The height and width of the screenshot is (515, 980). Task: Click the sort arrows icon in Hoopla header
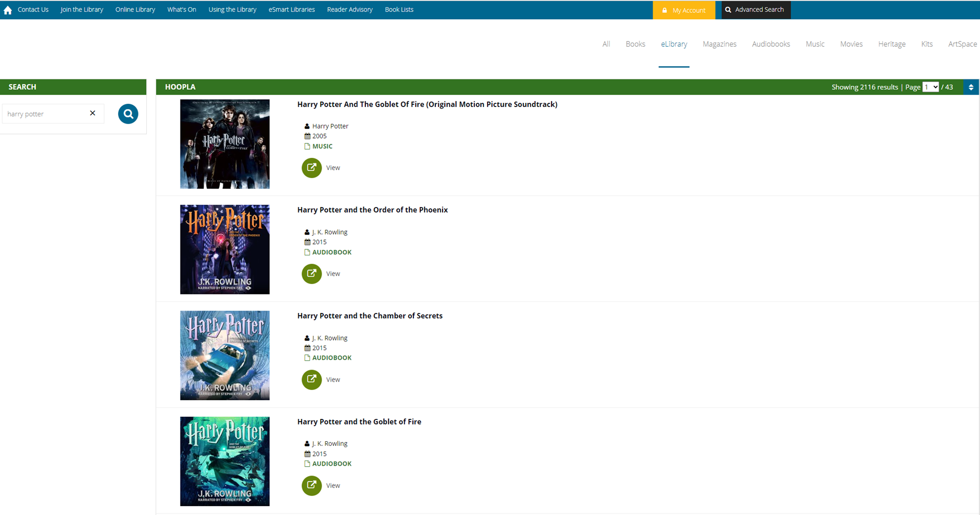tap(971, 87)
